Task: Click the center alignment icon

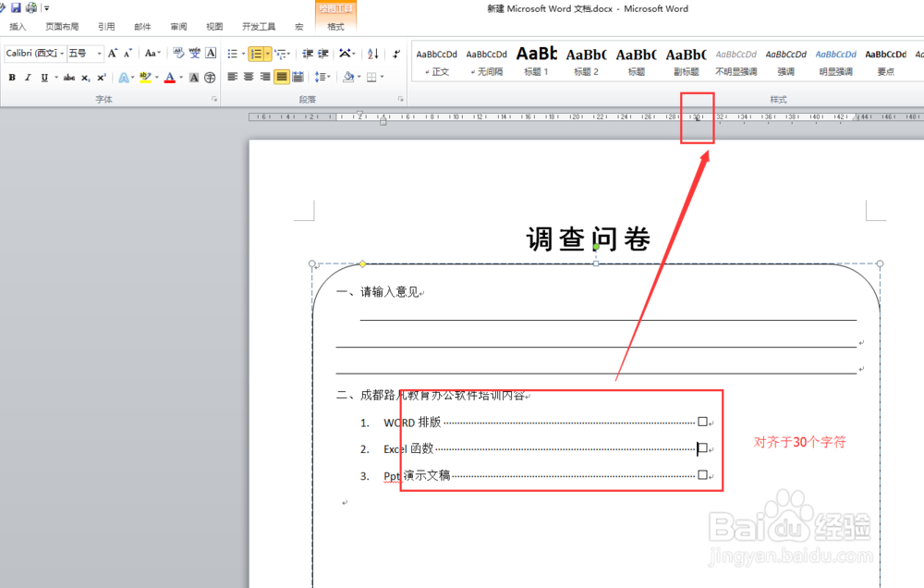Action: coord(249,77)
